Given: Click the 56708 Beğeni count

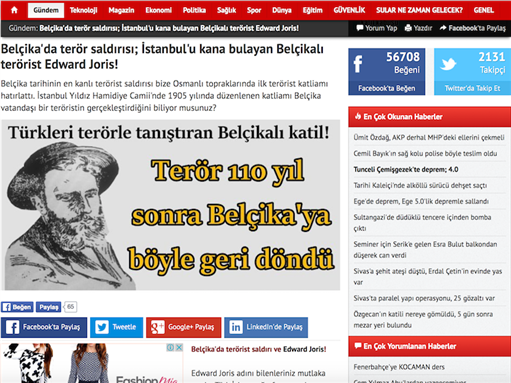Looking at the screenshot, I should (403, 63).
